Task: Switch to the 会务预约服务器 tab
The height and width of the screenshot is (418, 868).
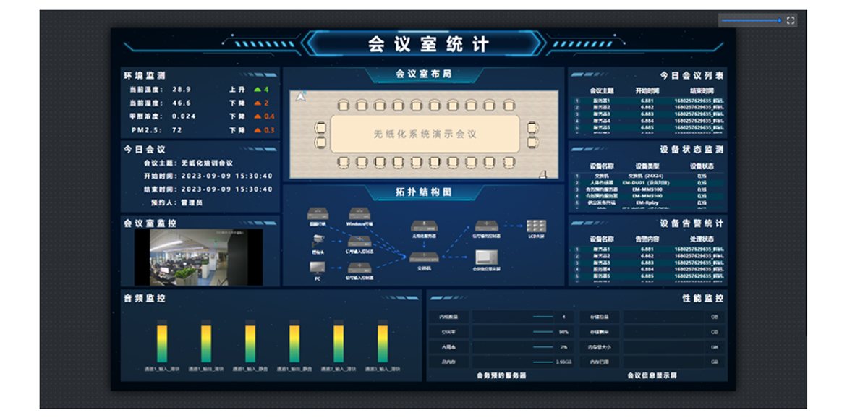Action: click(501, 375)
